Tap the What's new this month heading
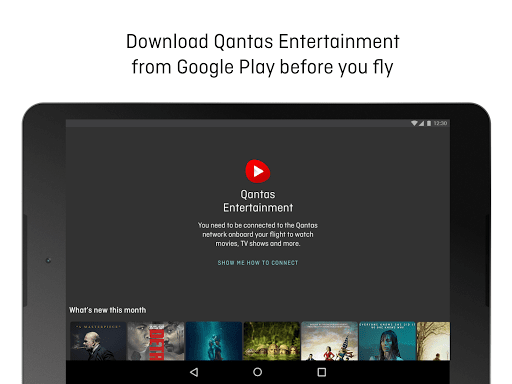 [x=107, y=310]
